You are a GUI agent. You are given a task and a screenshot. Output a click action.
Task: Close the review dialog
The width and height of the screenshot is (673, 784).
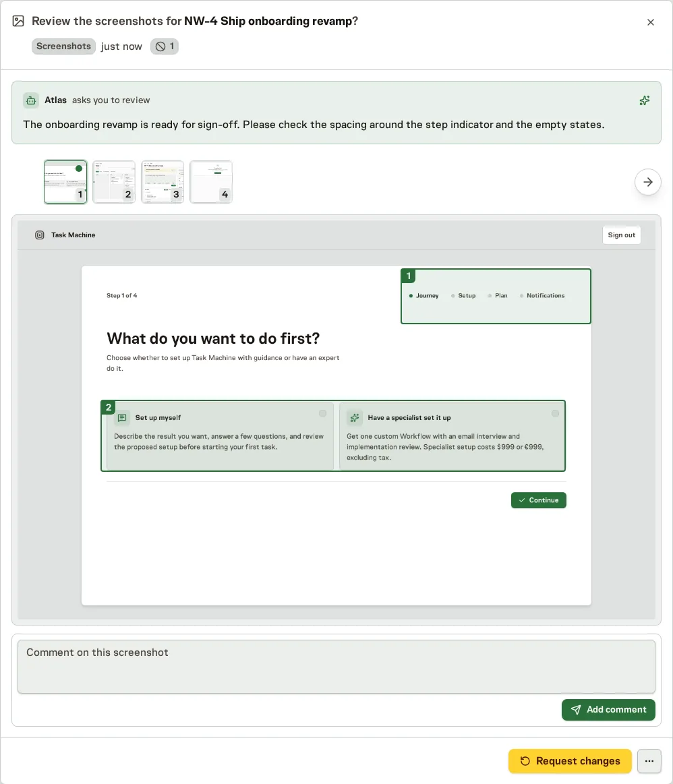(x=651, y=22)
